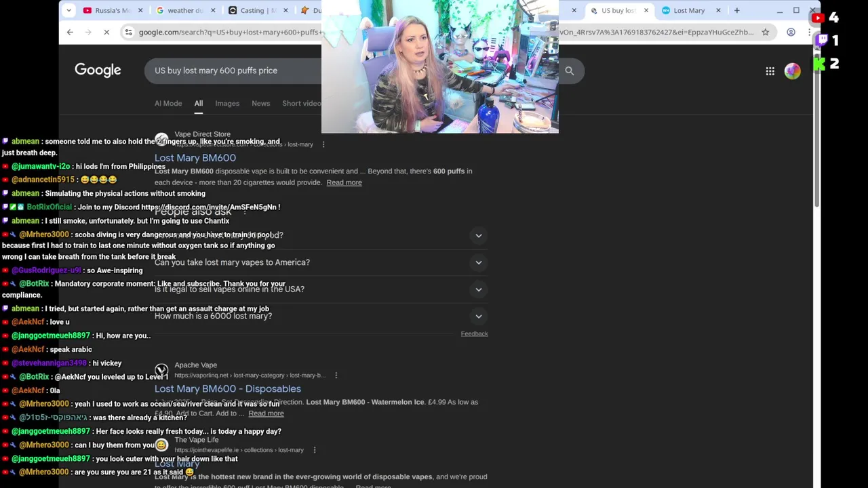Close the Russia's YouTube tab
Screen dimensions: 868x488
click(140, 10)
